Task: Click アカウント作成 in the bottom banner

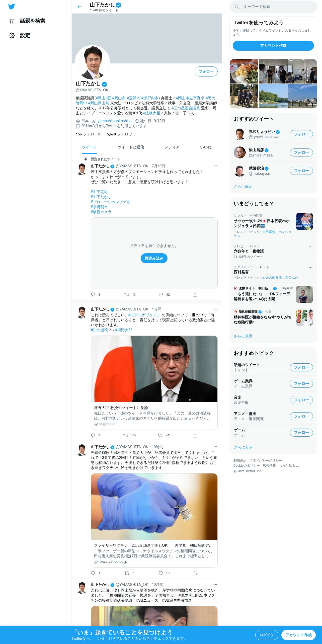Action: pyautogui.click(x=298, y=635)
